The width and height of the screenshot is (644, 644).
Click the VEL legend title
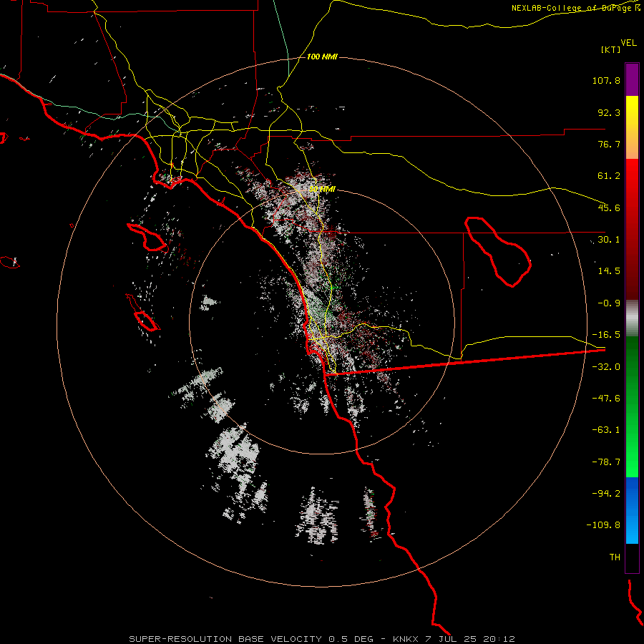click(x=628, y=43)
